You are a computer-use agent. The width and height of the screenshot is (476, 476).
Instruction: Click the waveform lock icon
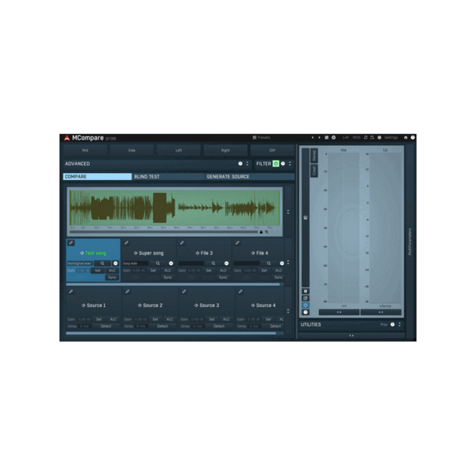tap(261, 232)
